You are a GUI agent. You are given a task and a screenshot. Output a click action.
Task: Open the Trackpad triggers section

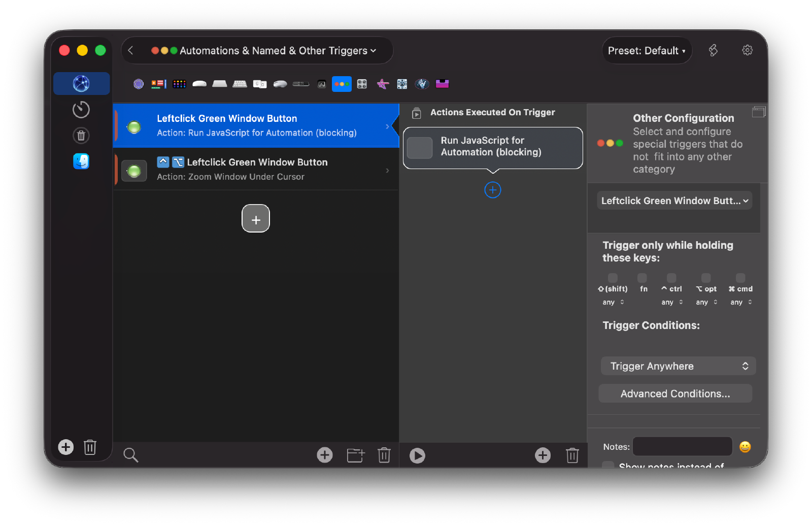coord(219,84)
